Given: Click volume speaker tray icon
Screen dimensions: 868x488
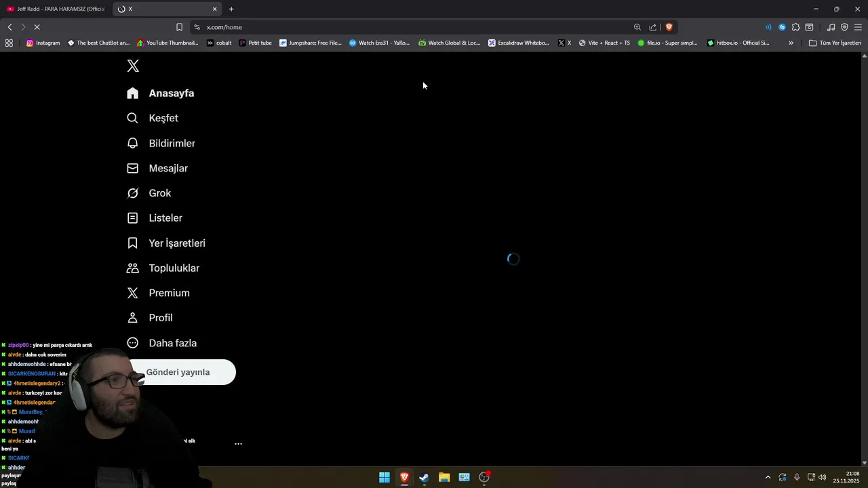Looking at the screenshot, I should tap(823, 477).
